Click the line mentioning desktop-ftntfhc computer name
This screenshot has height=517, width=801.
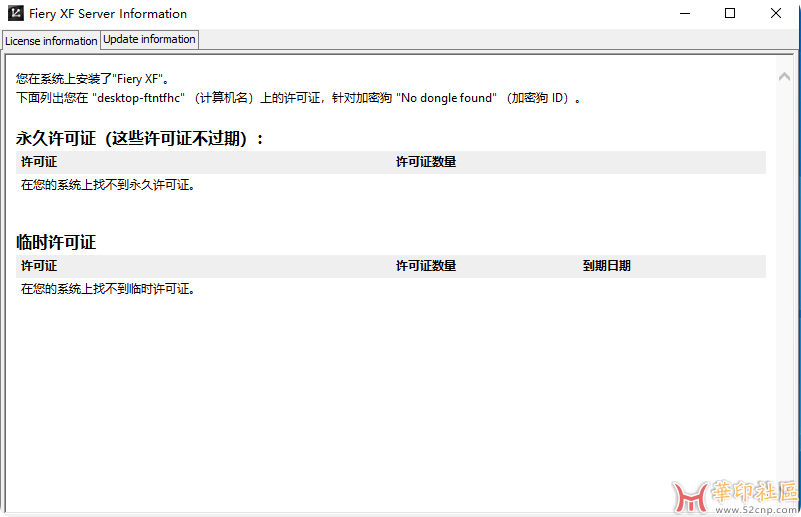[298, 98]
